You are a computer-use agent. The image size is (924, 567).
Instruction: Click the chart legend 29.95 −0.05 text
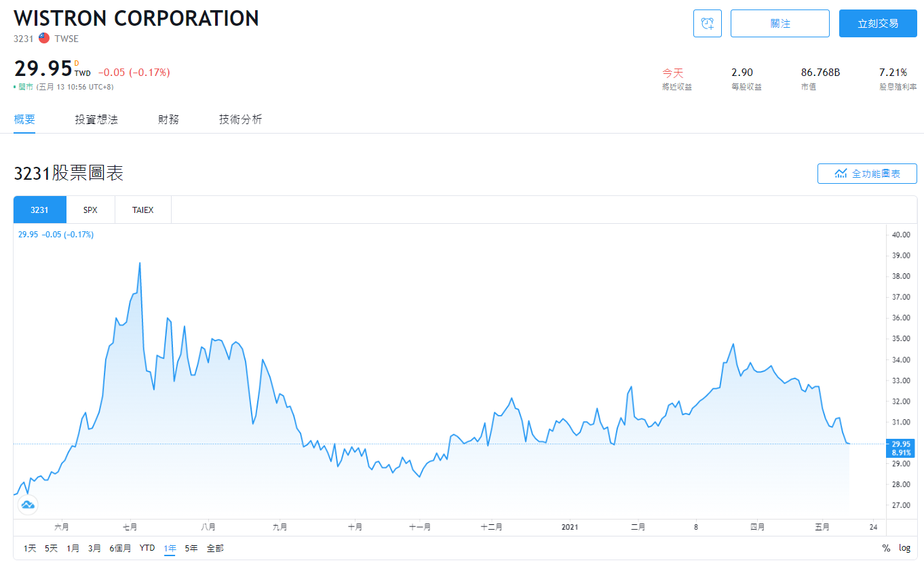pyautogui.click(x=56, y=235)
